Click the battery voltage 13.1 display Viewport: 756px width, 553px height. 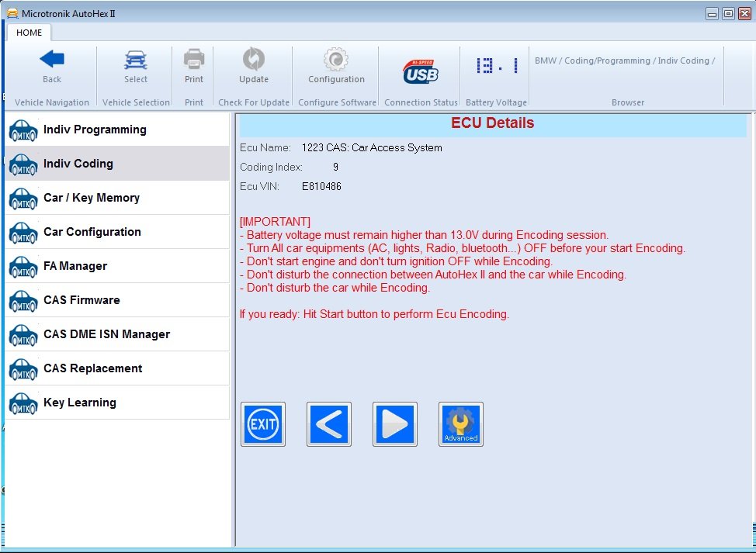497,65
